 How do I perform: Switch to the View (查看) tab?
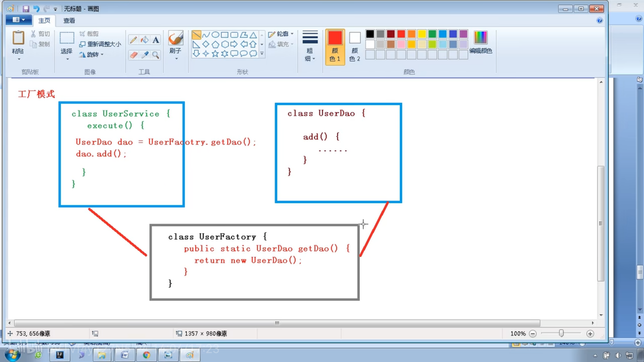[69, 20]
